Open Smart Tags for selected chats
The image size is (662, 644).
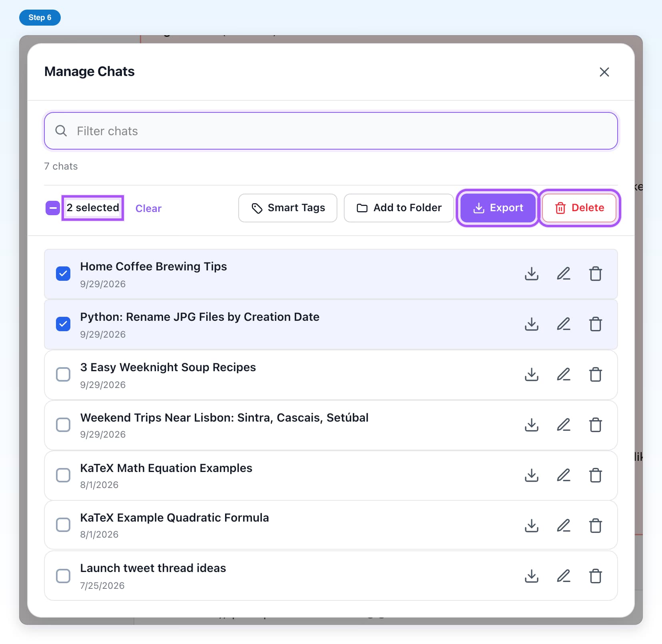click(x=288, y=208)
